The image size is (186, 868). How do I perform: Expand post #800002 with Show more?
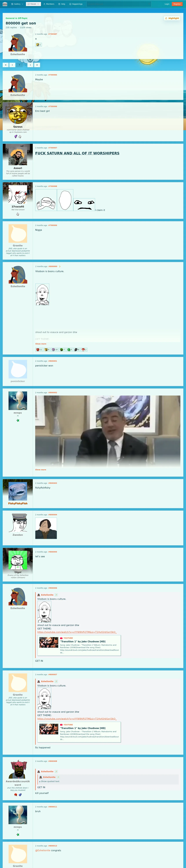coord(41,470)
